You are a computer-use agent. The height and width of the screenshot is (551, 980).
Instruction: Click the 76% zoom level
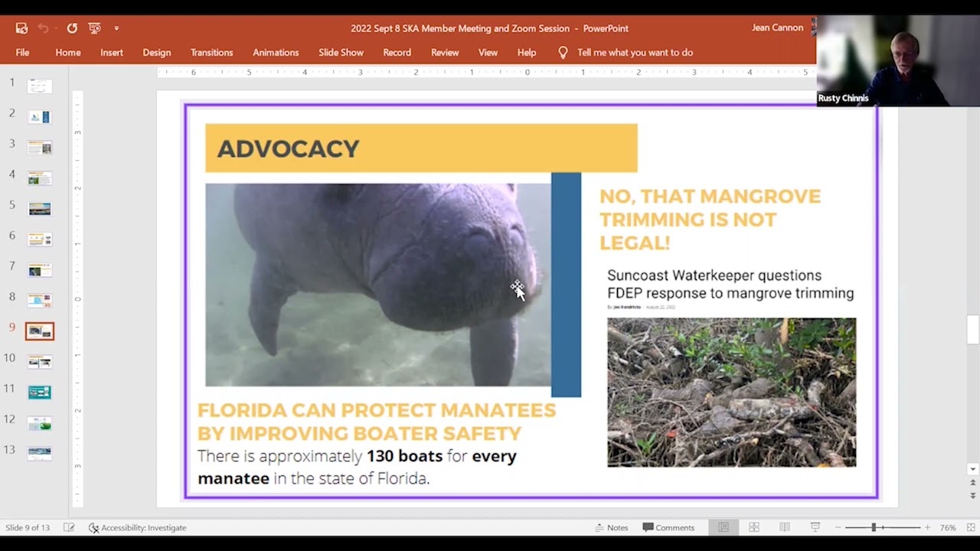[x=948, y=527]
